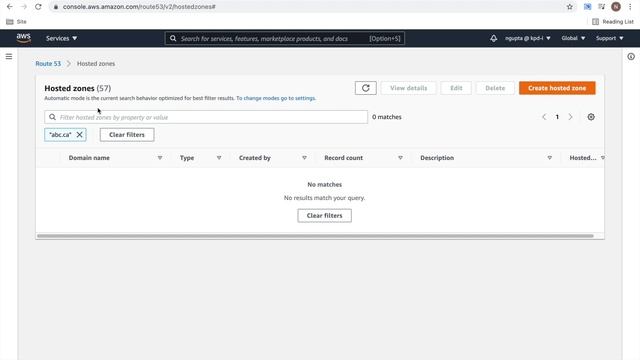640x360 pixels.
Task: Sort by Domain name column arrow
Action: click(x=160, y=158)
